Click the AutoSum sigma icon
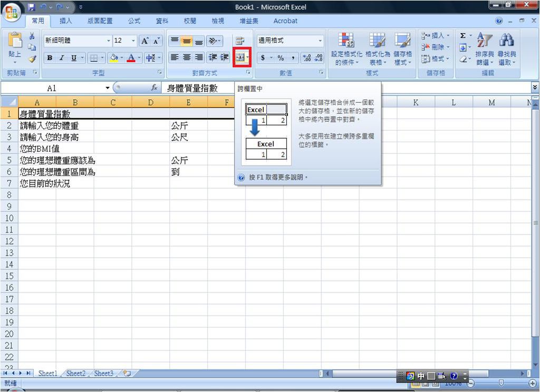The width and height of the screenshot is (540, 392). (463, 36)
